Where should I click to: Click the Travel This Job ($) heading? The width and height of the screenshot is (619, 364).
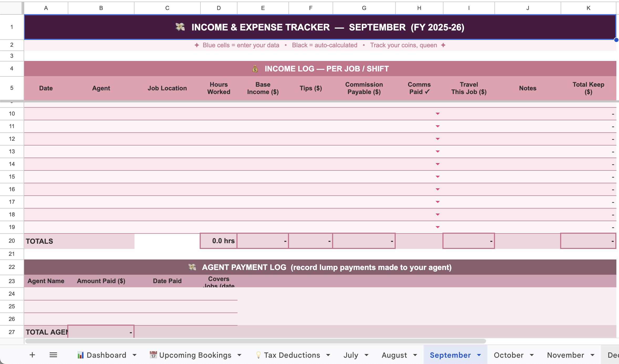coord(469,88)
